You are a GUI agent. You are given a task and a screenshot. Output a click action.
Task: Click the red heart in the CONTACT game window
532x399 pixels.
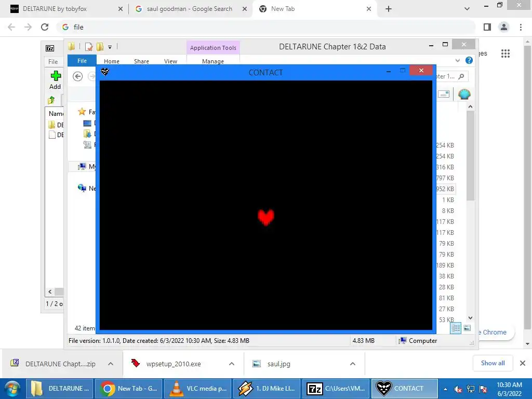coord(265,218)
